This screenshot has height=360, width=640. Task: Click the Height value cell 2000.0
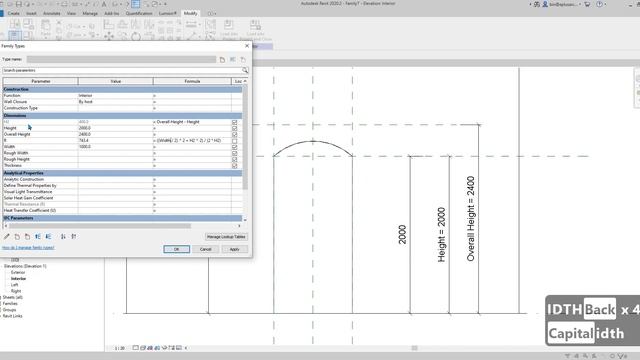click(x=116, y=128)
